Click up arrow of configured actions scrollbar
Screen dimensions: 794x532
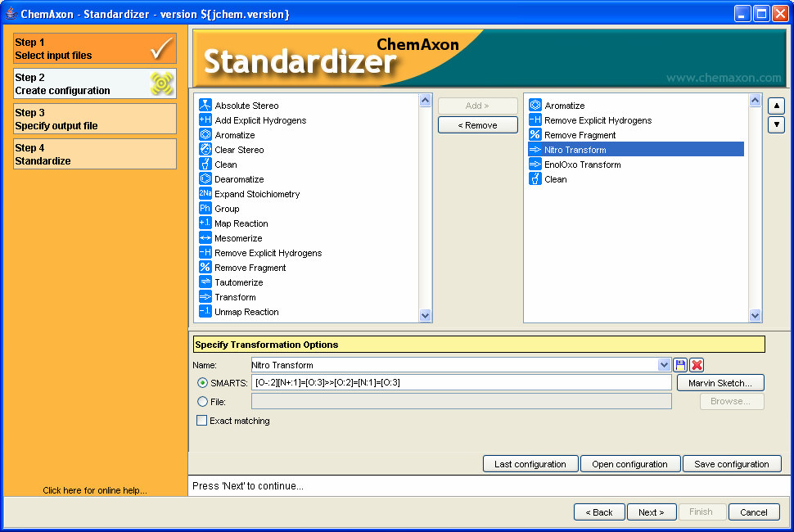point(755,100)
